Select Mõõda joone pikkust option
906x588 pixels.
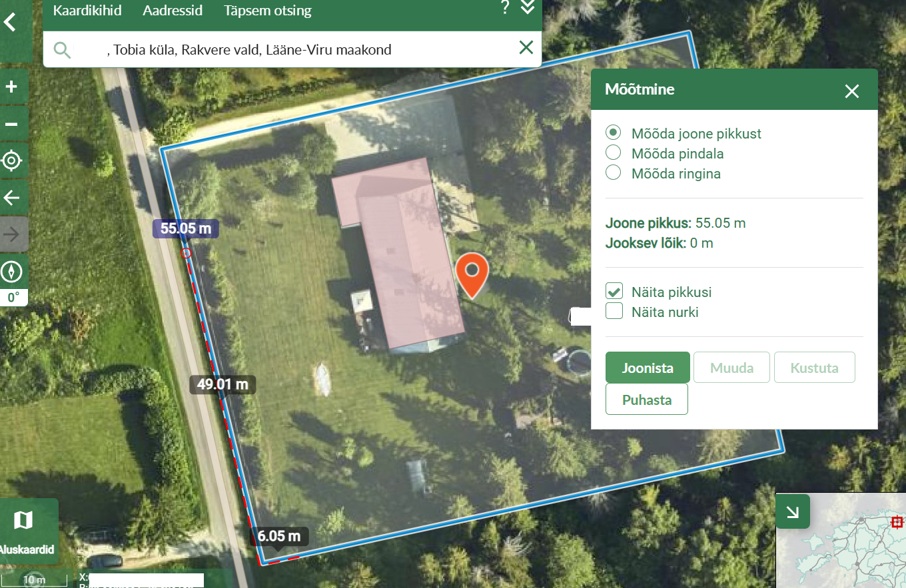613,133
